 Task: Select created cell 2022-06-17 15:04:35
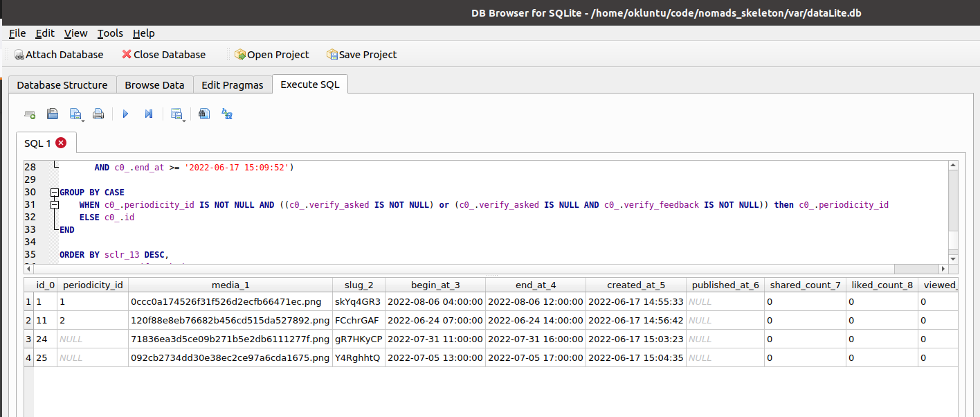pyautogui.click(x=636, y=358)
